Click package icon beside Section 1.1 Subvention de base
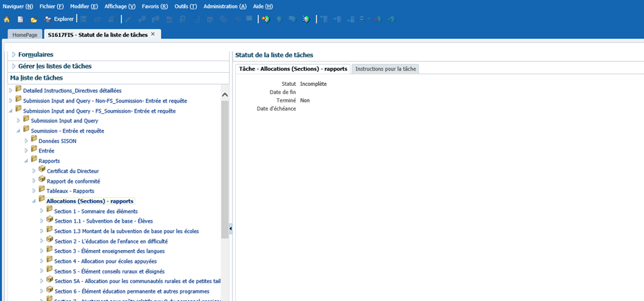This screenshot has width=644, height=301. (x=50, y=219)
